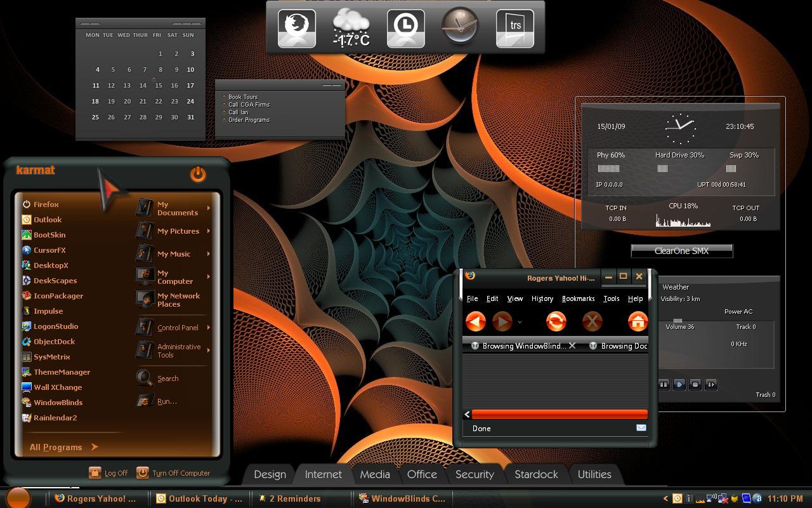812x508 pixels.
Task: Open ObjectDock in start menu
Action: click(x=49, y=342)
